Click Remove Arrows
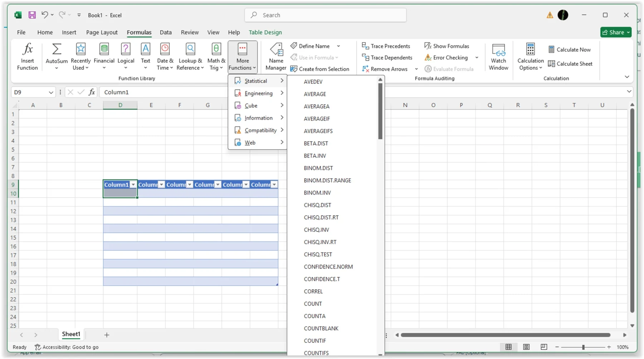 point(385,69)
